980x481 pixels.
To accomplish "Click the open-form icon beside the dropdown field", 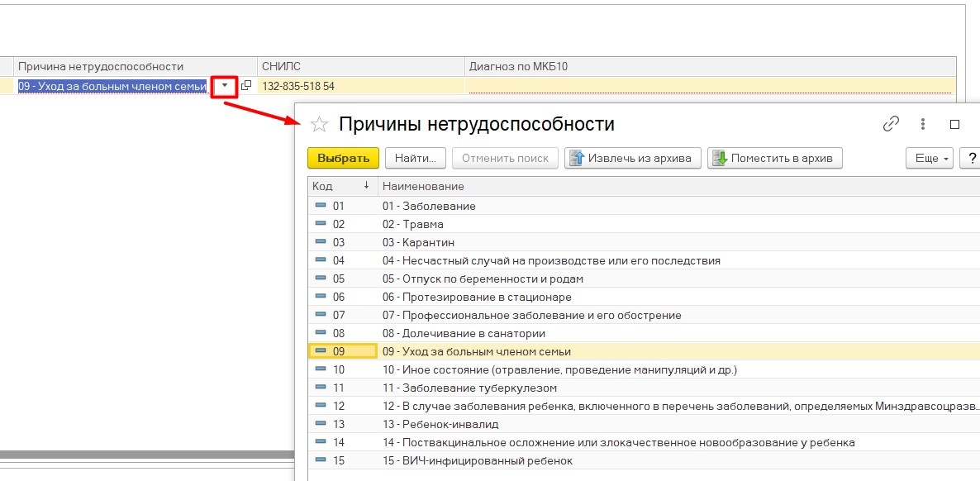I will coord(246,86).
